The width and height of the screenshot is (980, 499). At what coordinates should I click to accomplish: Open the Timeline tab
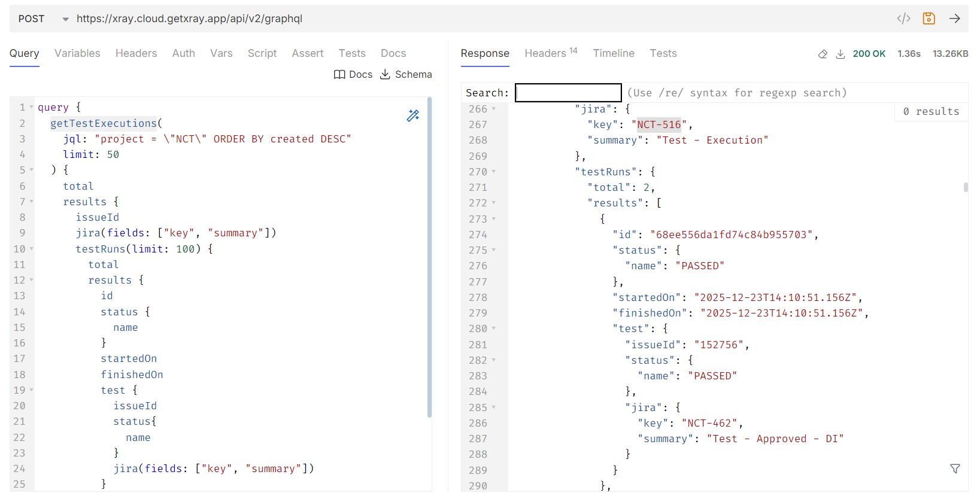click(x=614, y=53)
